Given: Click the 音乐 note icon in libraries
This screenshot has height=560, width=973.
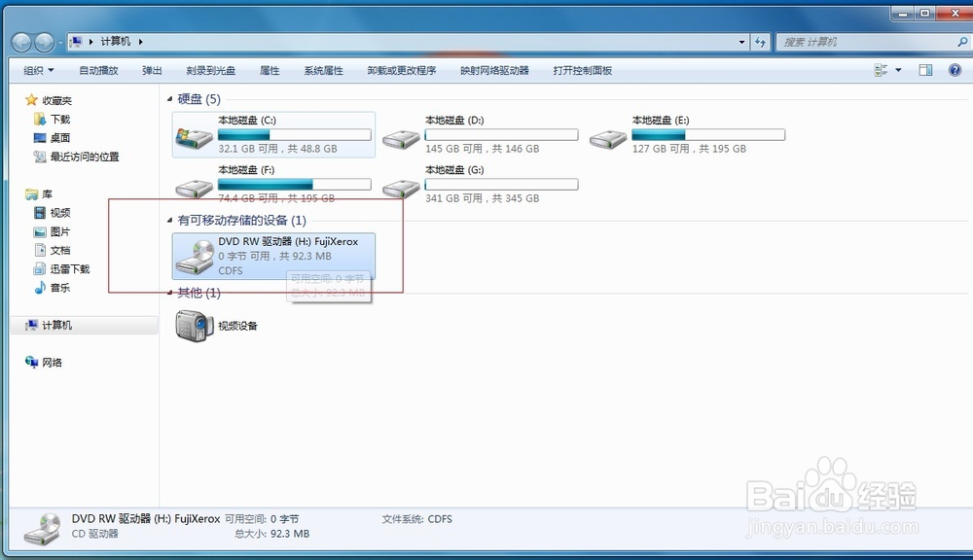Looking at the screenshot, I should [40, 287].
